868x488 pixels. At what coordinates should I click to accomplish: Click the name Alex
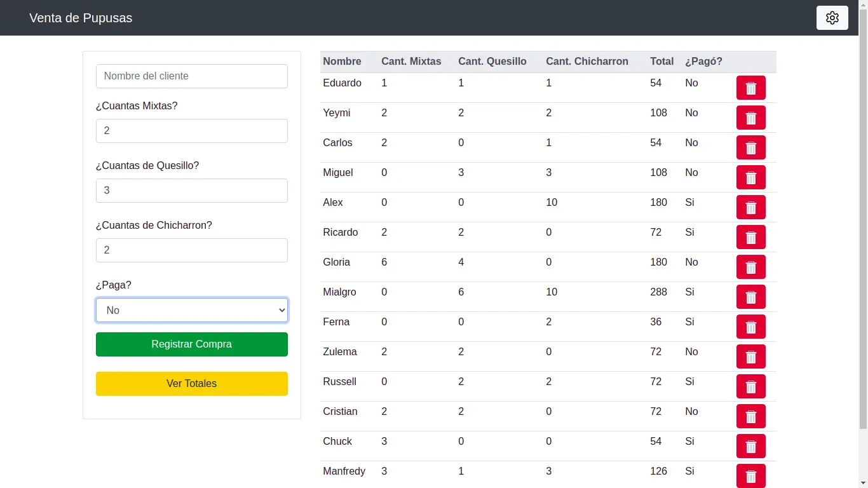[x=333, y=203]
